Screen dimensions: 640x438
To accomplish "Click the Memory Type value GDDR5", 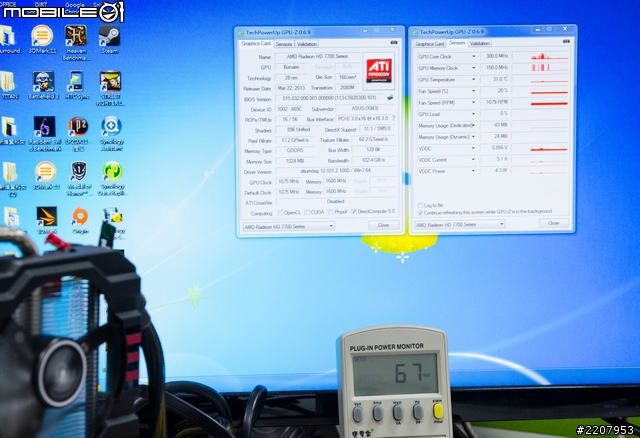I will [295, 150].
